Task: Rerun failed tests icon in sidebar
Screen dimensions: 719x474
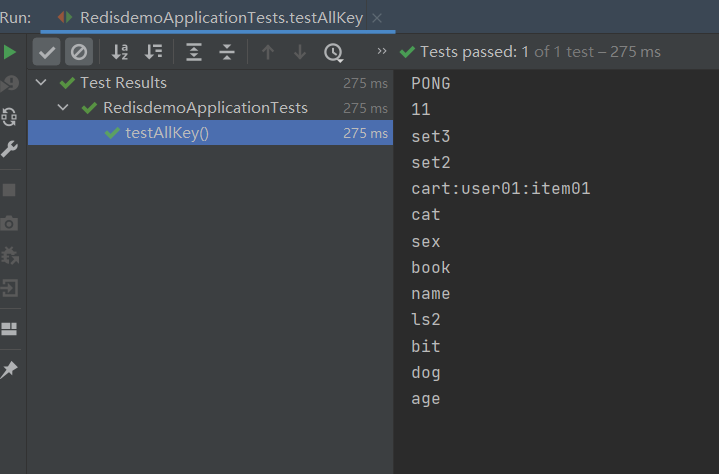Action: (x=9, y=84)
